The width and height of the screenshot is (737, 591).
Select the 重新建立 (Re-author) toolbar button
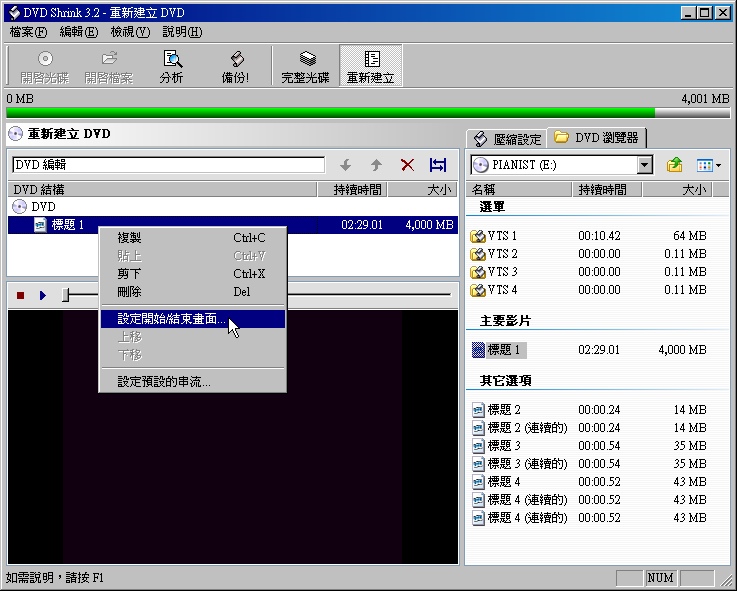pos(370,66)
